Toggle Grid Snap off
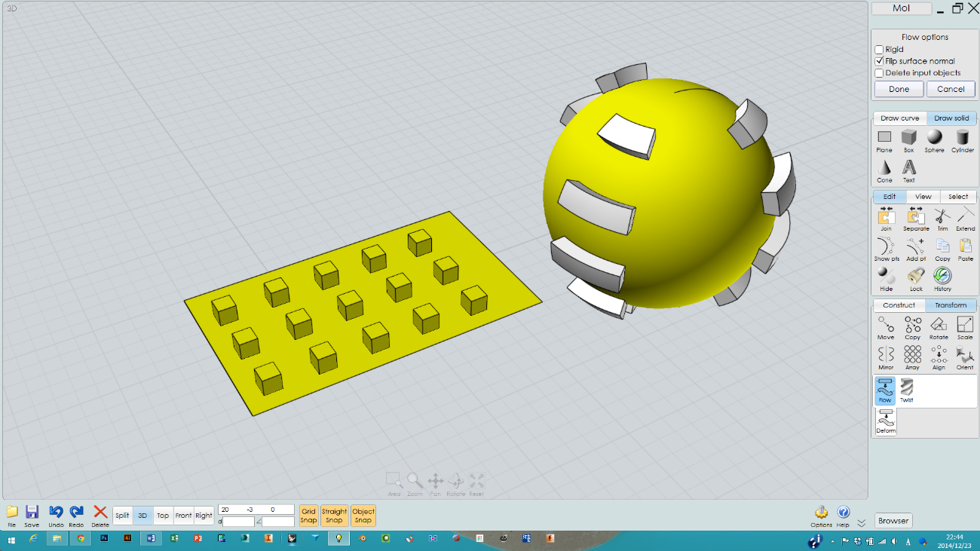The image size is (980, 551). click(x=308, y=516)
